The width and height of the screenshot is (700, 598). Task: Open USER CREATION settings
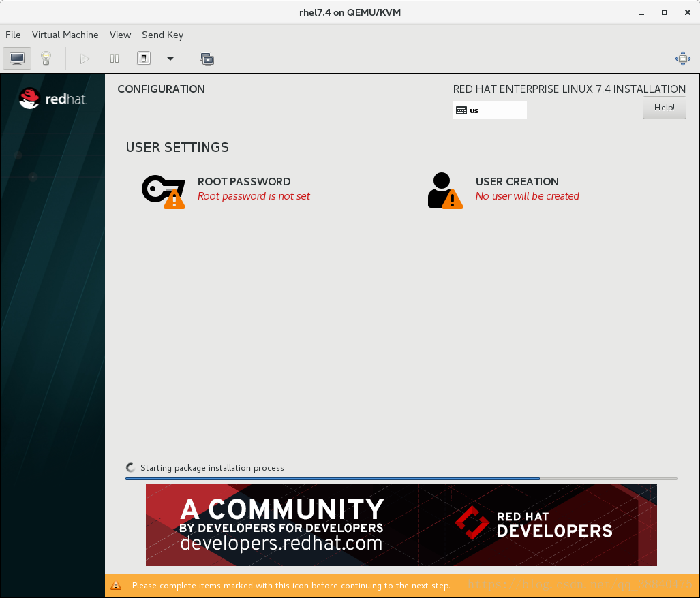(x=517, y=181)
